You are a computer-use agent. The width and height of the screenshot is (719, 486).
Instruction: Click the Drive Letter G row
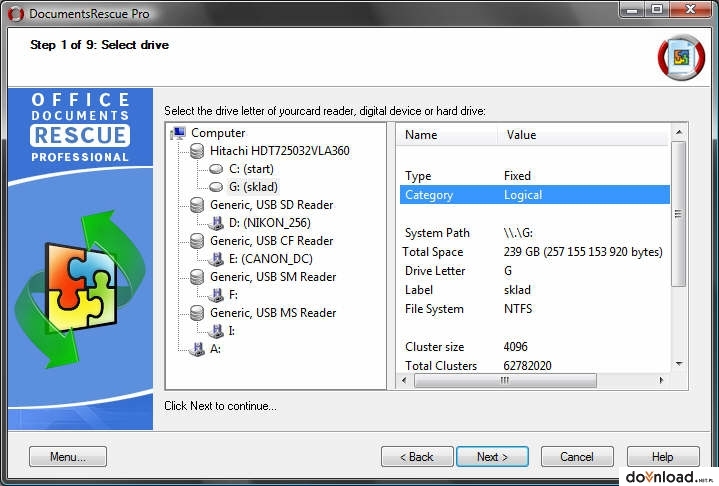point(535,271)
